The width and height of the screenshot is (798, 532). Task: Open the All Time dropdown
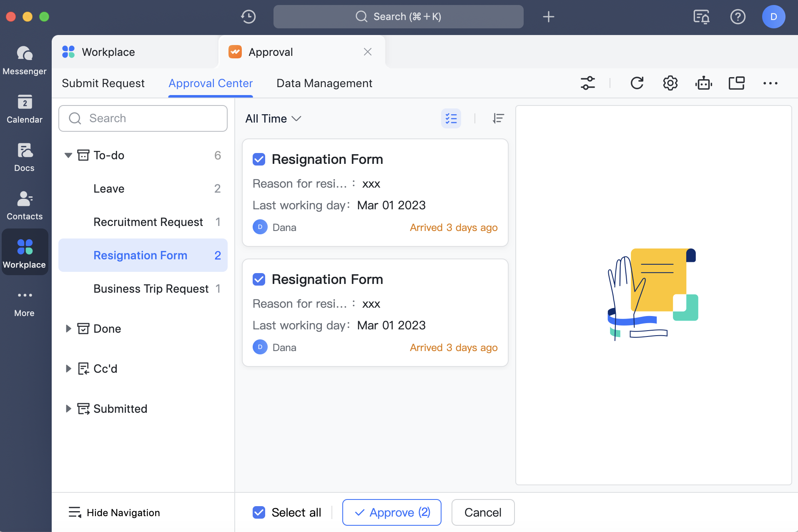[273, 119]
